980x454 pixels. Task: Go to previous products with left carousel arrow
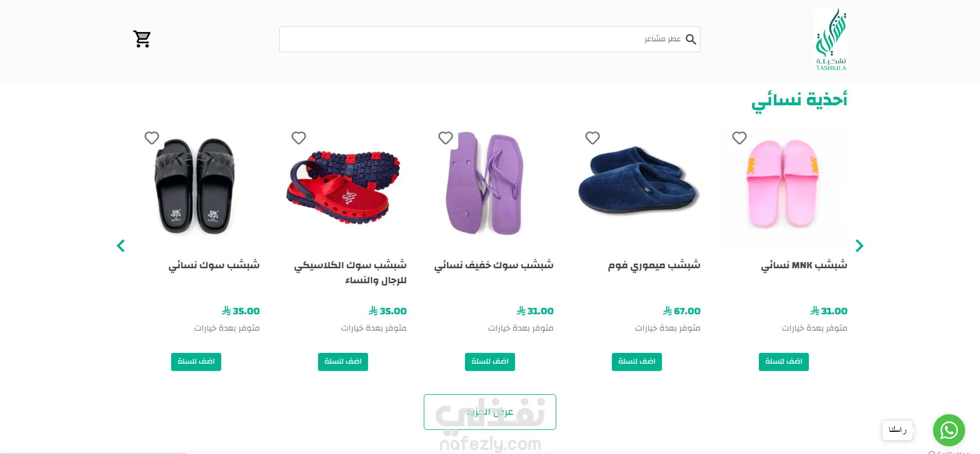121,246
